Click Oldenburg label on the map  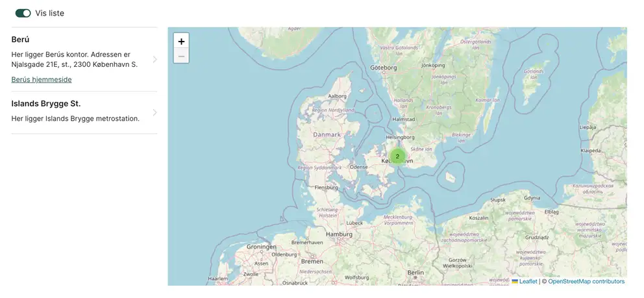point(284,255)
